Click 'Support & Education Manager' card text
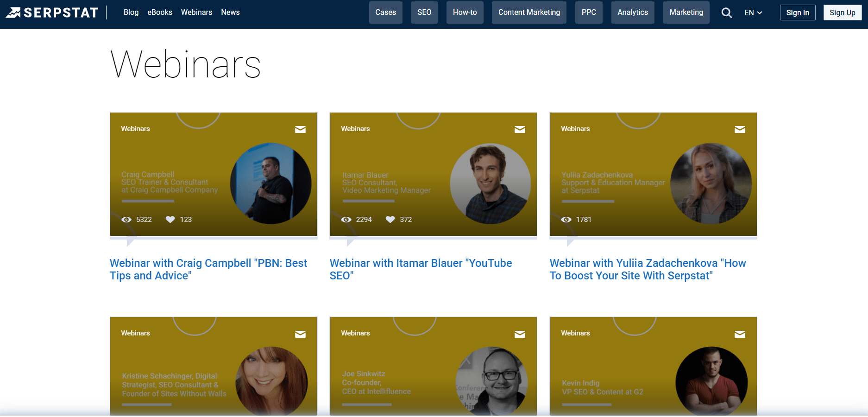The height and width of the screenshot is (417, 868). tap(613, 183)
